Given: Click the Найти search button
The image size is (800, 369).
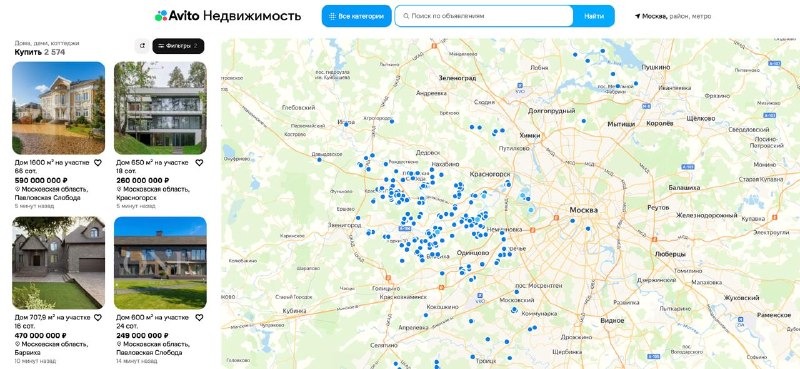Looking at the screenshot, I should click(x=594, y=16).
